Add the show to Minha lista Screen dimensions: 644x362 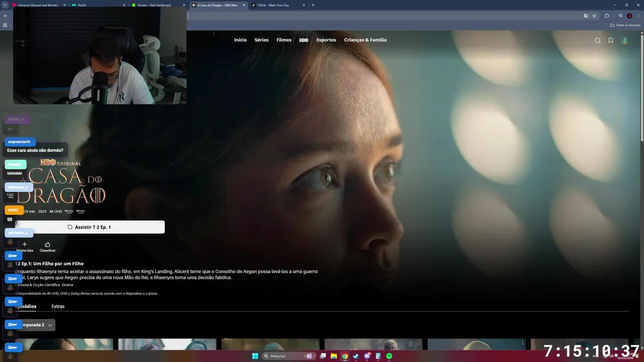pos(25,246)
